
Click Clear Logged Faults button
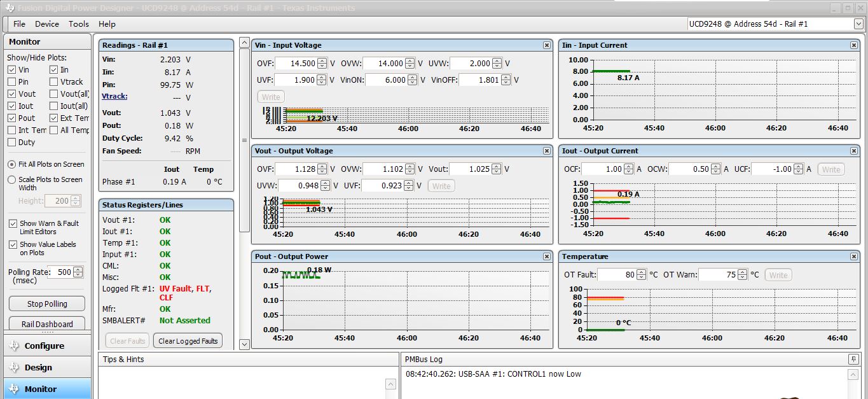tap(188, 341)
